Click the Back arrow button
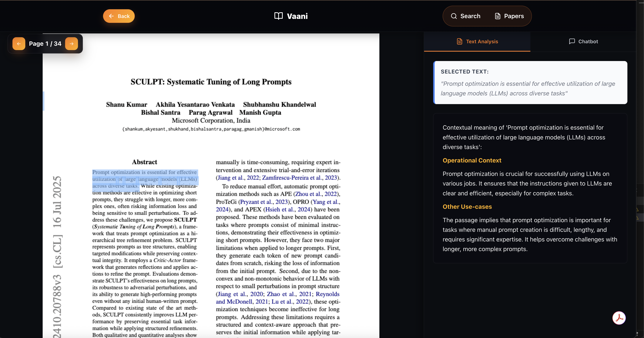The height and width of the screenshot is (338, 644). pos(119,16)
